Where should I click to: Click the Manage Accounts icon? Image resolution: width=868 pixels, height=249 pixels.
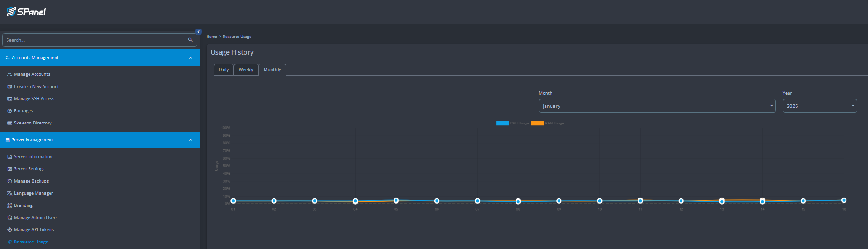point(10,74)
